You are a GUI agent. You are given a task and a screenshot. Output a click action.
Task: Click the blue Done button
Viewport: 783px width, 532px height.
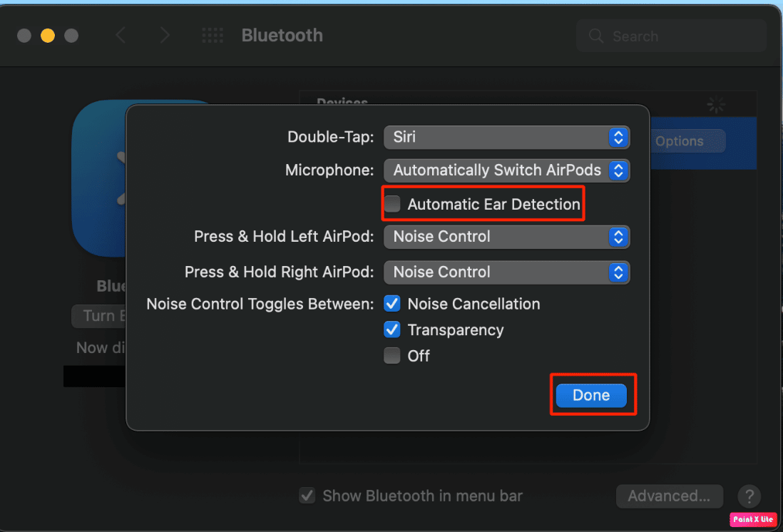[591, 395]
